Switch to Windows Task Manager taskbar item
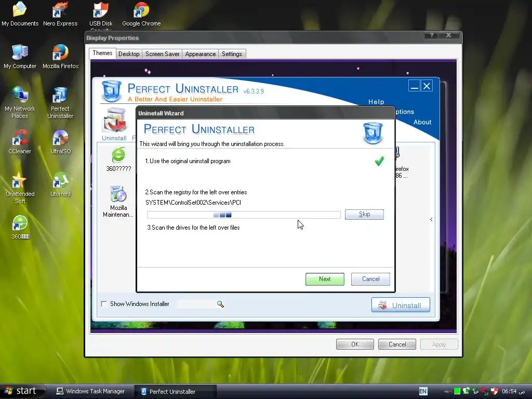Viewport: 532px width, 399px height. pyautogui.click(x=92, y=391)
